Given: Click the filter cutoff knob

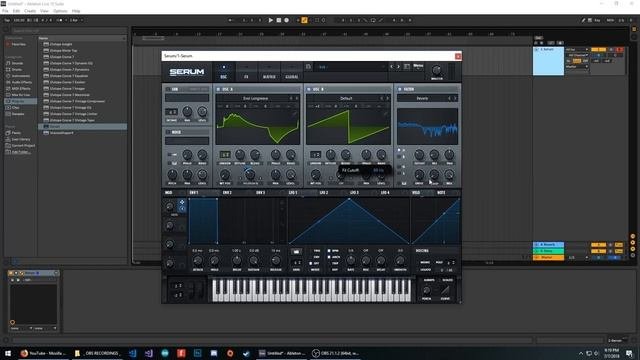Looking at the screenshot, I should pos(419,155).
